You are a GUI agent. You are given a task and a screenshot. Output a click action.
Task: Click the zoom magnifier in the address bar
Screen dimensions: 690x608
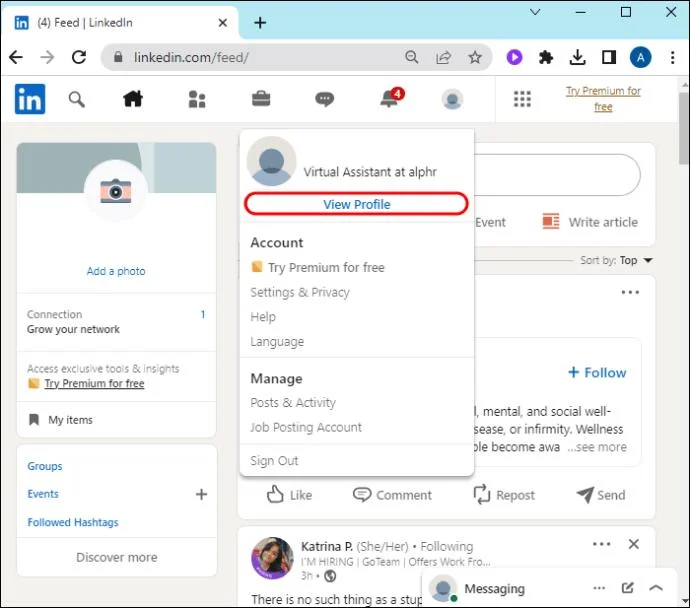[x=411, y=57]
